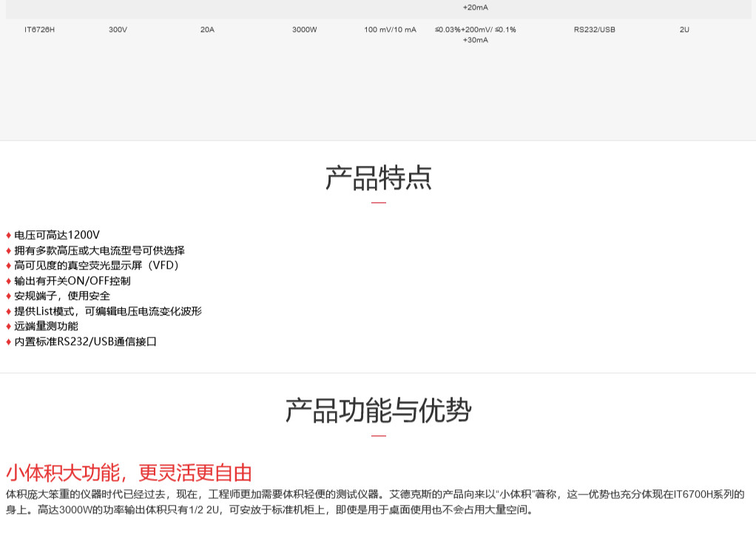
Task: Click the 产品功能与优势 section heading
Action: tap(378, 410)
